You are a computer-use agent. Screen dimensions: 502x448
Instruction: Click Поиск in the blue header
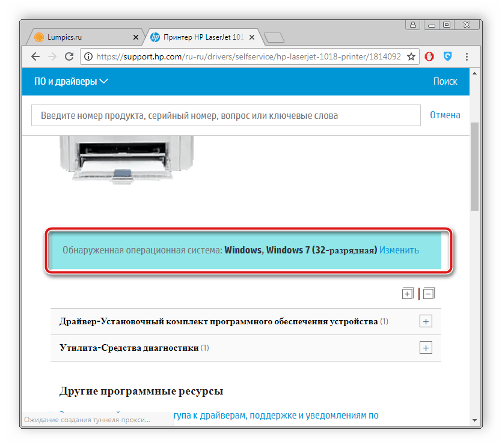445,81
